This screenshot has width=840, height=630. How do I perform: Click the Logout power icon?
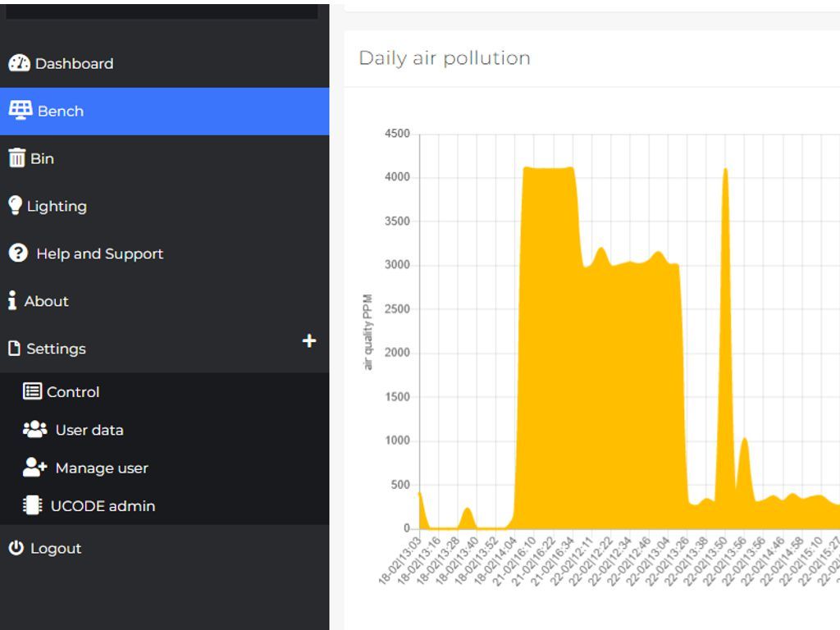coord(15,547)
